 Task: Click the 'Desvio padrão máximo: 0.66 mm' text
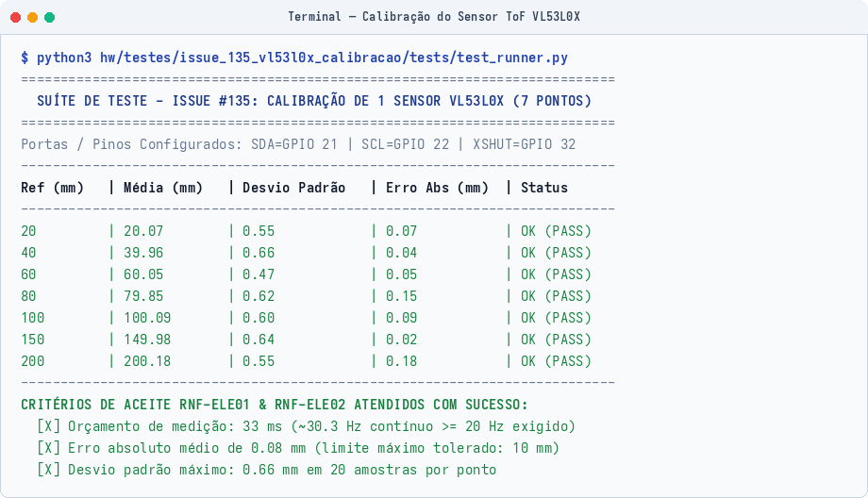click(x=183, y=469)
